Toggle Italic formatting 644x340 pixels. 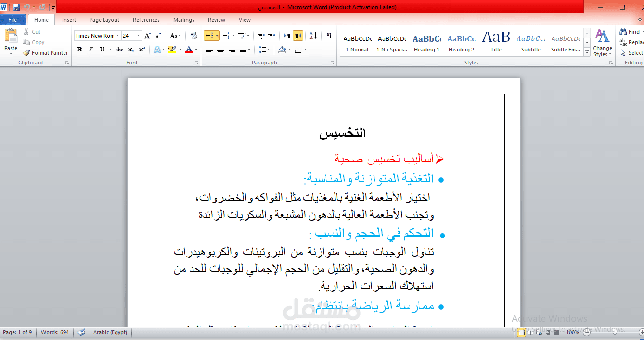coord(91,49)
